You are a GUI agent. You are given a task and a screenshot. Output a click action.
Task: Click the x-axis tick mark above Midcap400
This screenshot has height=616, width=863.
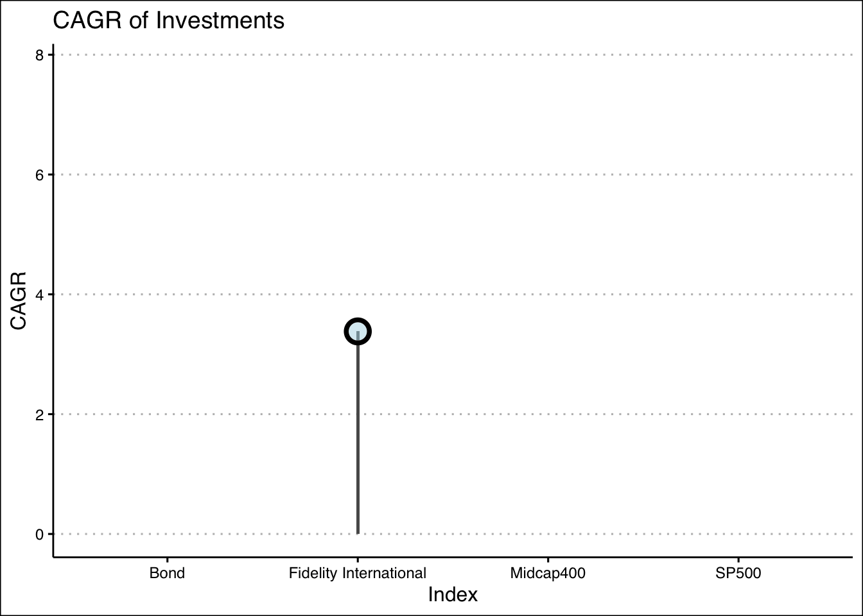(548, 560)
